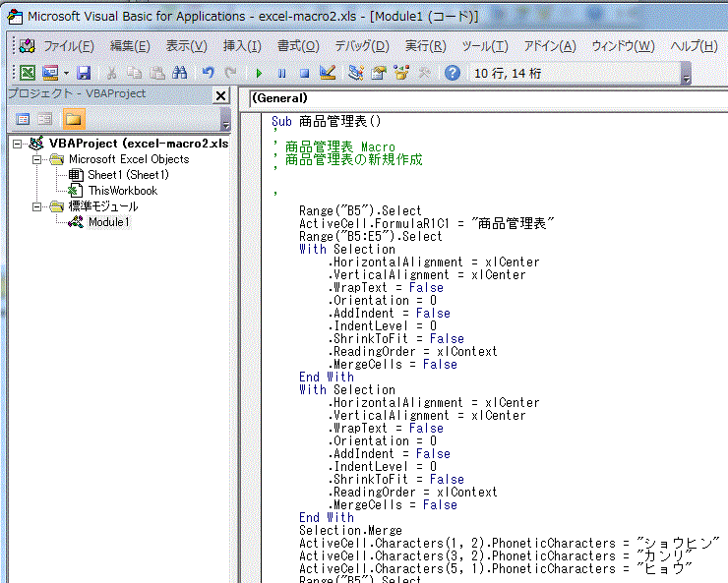
Task: Click the Insert UserForm toolbar icon
Action: pyautogui.click(x=50, y=73)
